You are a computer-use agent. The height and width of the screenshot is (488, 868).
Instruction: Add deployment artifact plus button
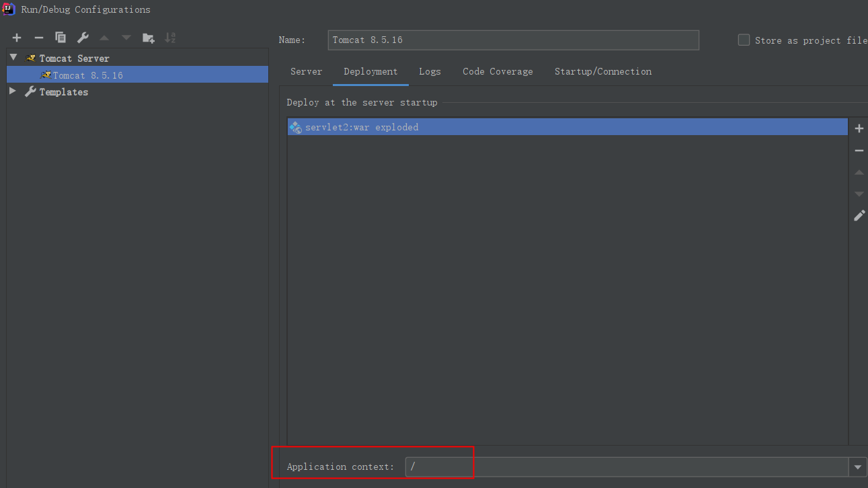point(859,128)
